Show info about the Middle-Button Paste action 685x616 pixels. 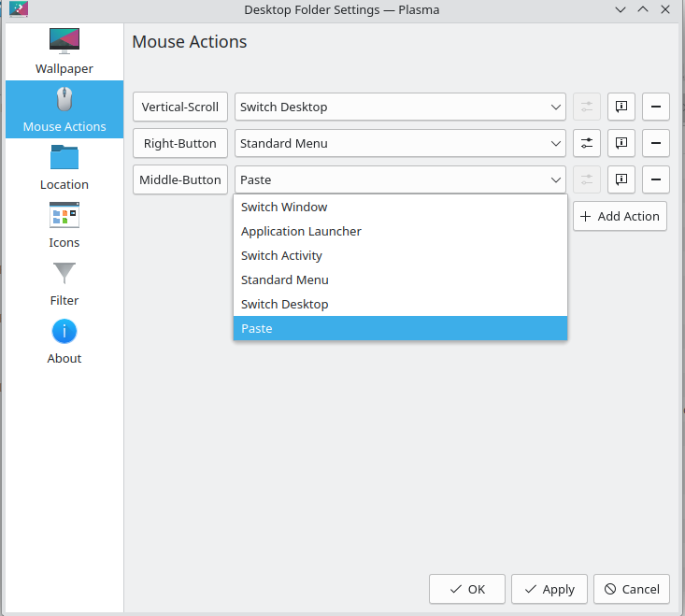tap(621, 179)
